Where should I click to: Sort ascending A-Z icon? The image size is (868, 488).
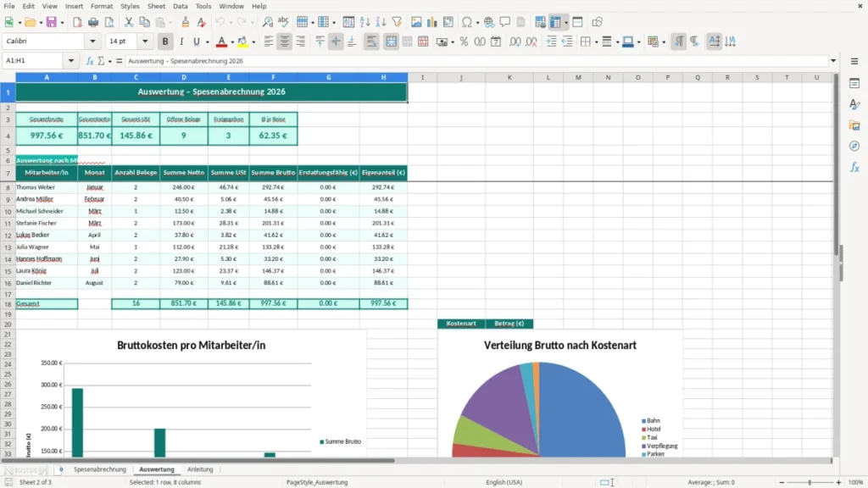click(364, 22)
